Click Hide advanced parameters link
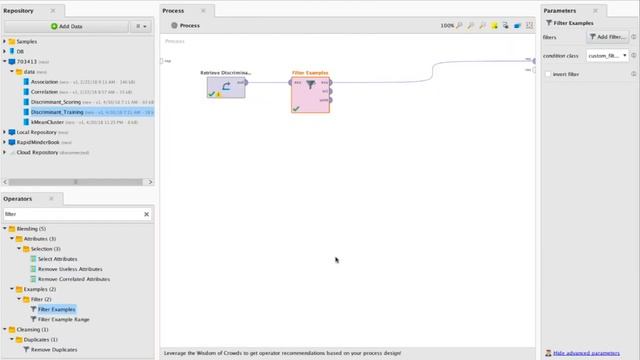Image resolution: width=640 pixels, height=360 pixels. (586, 353)
